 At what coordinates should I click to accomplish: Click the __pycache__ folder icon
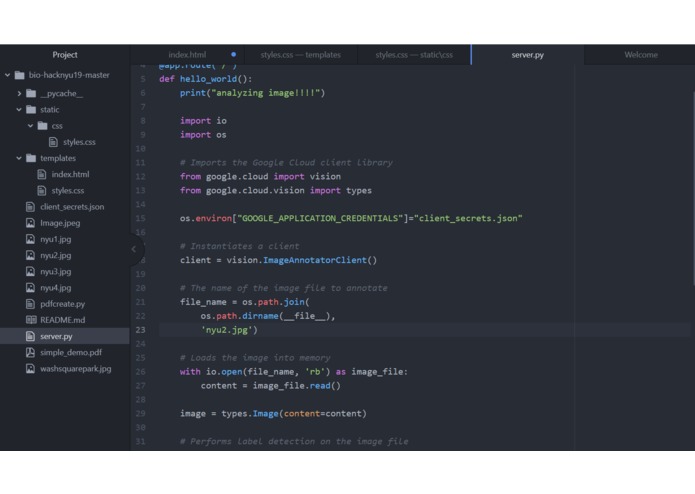[31, 93]
